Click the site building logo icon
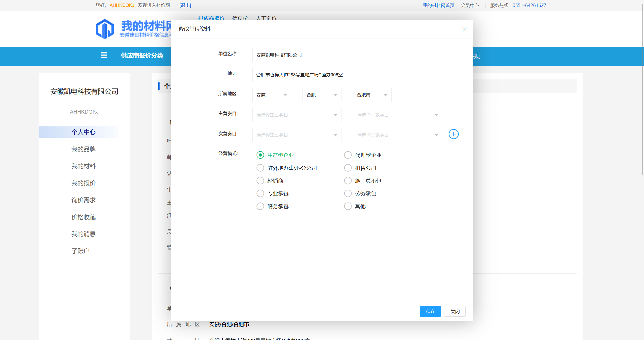 [x=105, y=29]
